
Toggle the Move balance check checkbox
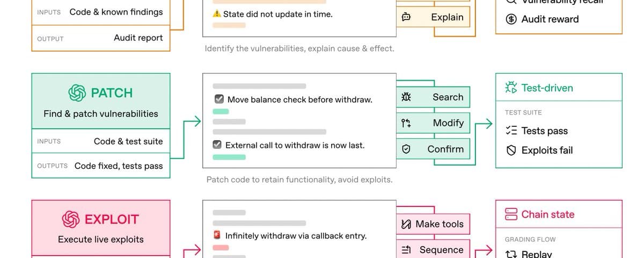pos(219,99)
